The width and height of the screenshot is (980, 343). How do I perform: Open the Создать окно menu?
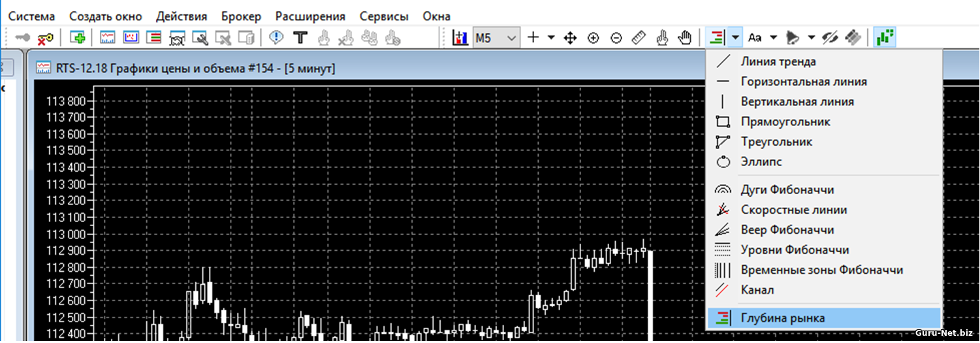(106, 16)
